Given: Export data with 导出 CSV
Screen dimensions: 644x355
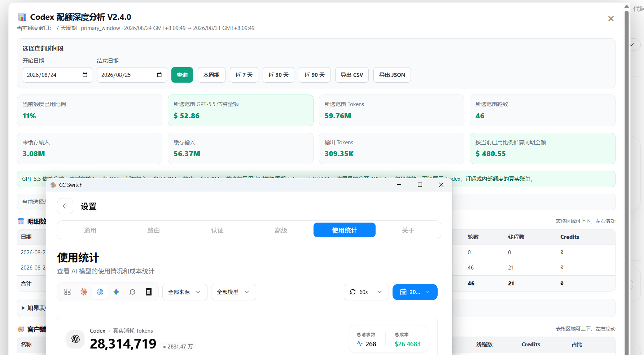Looking at the screenshot, I should (352, 75).
